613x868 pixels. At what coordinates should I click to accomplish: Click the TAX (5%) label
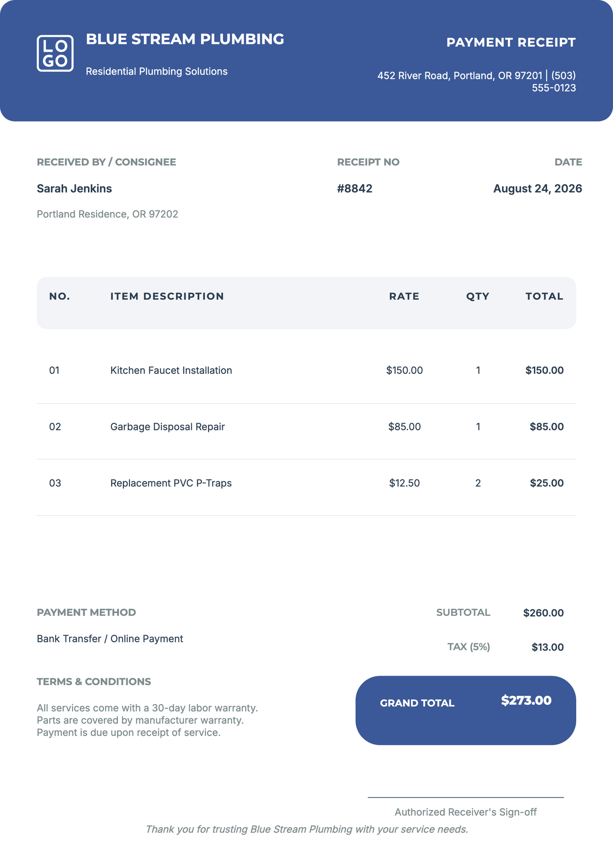click(x=469, y=647)
